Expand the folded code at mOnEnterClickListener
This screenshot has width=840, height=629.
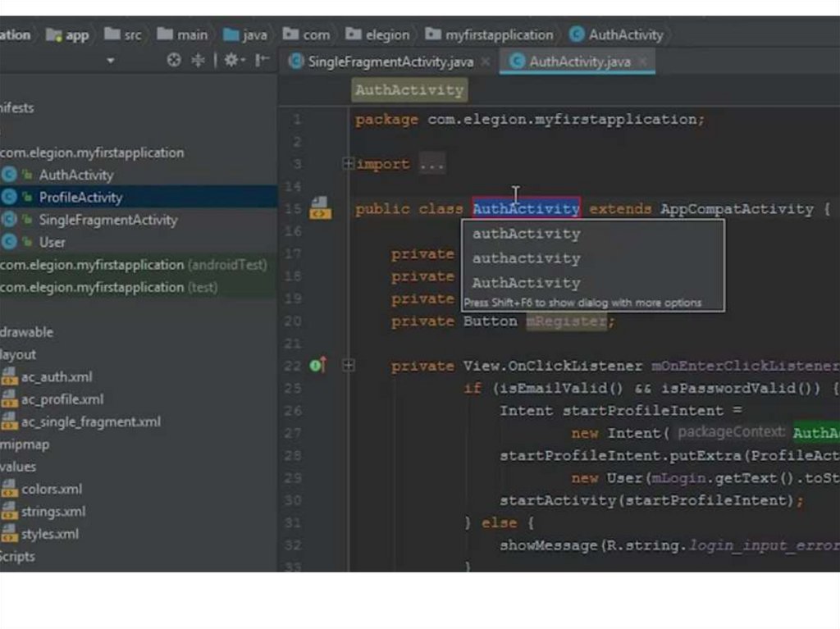click(348, 366)
